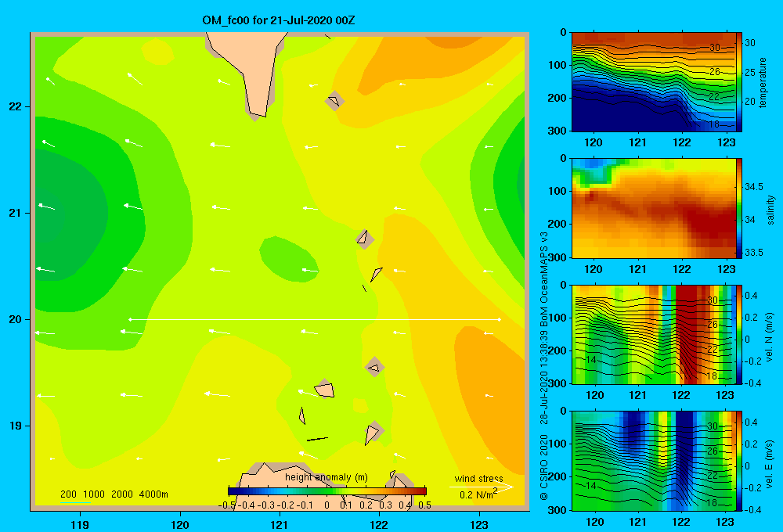
Task: Click latitude label 21 on main map
Action: tap(15, 213)
